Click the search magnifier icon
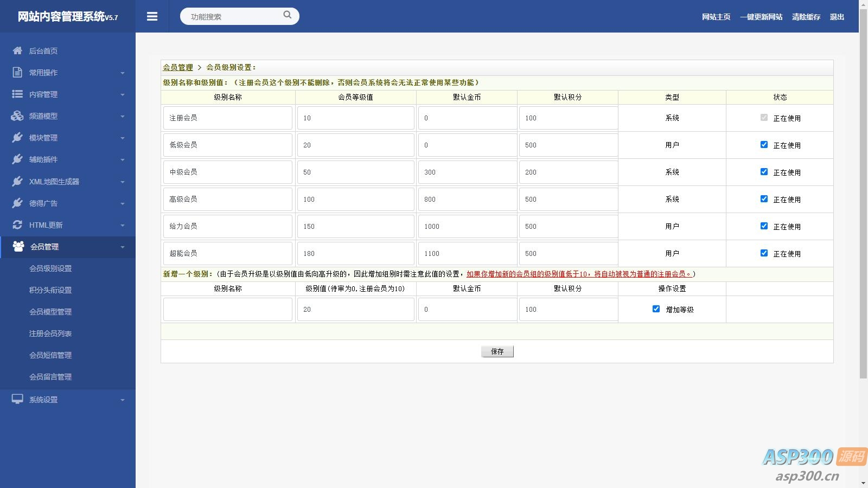 coord(287,15)
